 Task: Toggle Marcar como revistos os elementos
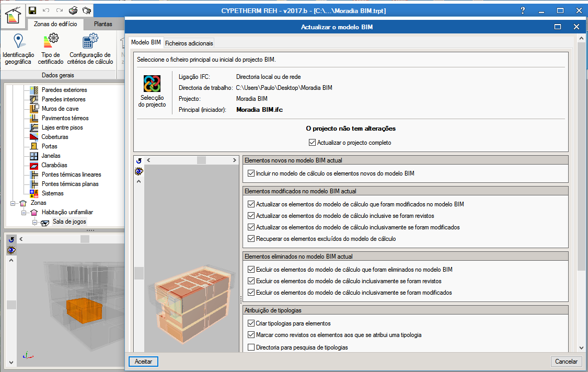(251, 334)
